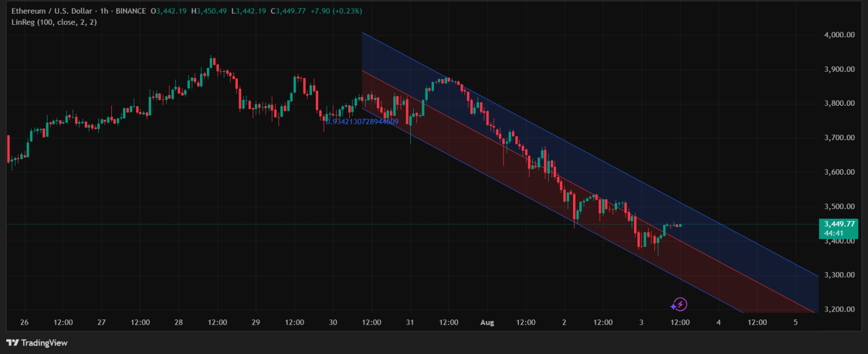
Task: Click the 3,800.00 price axis label
Action: [839, 103]
